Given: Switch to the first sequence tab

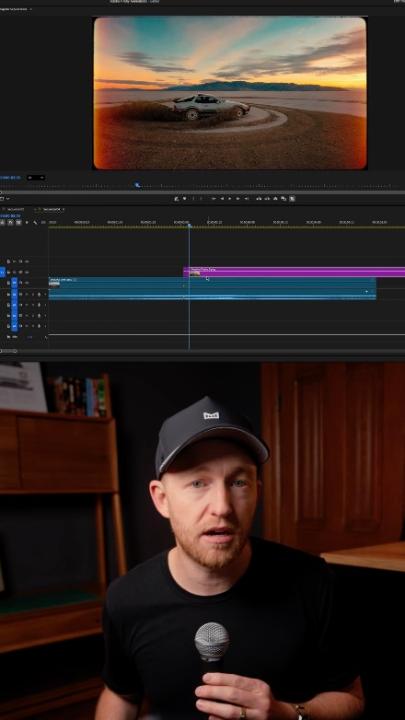Looking at the screenshot, I should point(15,209).
